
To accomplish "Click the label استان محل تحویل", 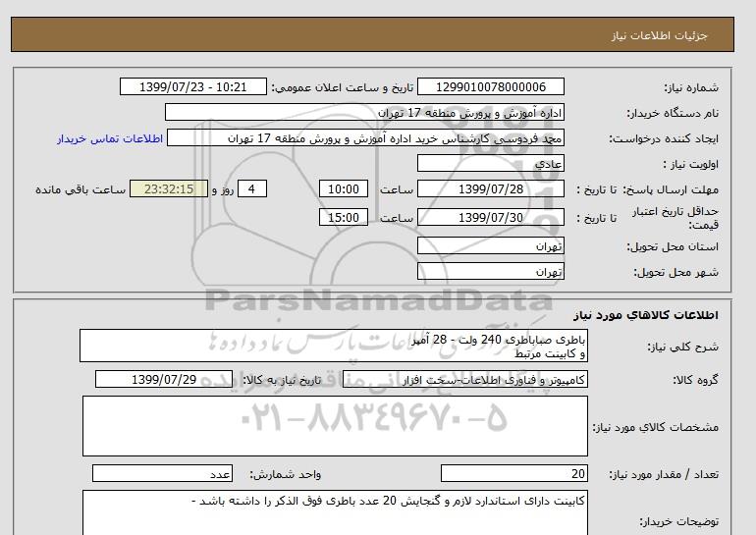I will click(x=673, y=246).
